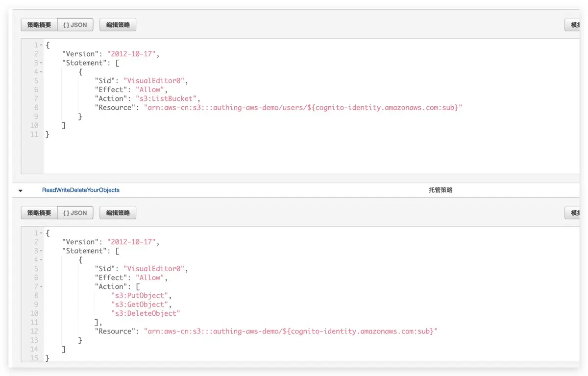This screenshot has height=376, width=588.
Task: Fold line 4 statement object in lower editor
Action: [41, 260]
